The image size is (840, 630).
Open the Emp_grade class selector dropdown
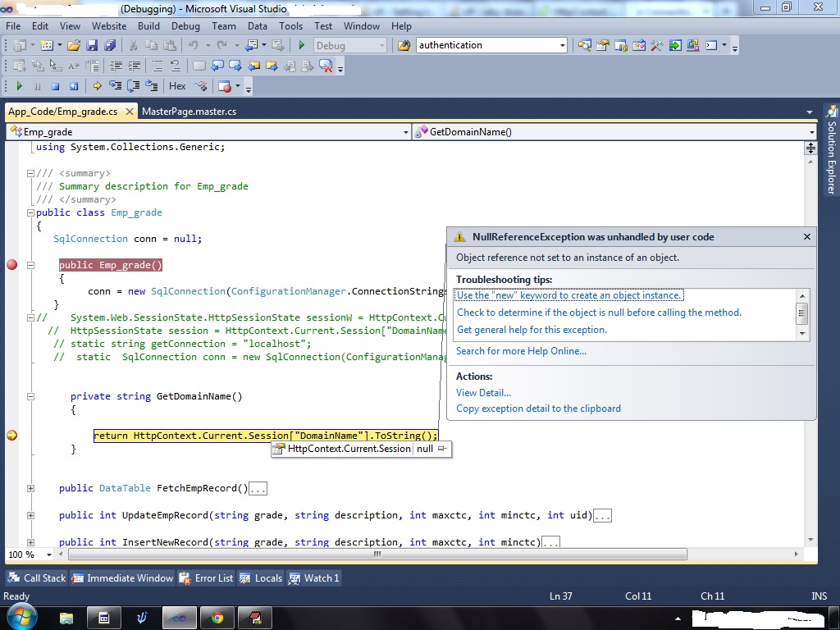tap(208, 132)
